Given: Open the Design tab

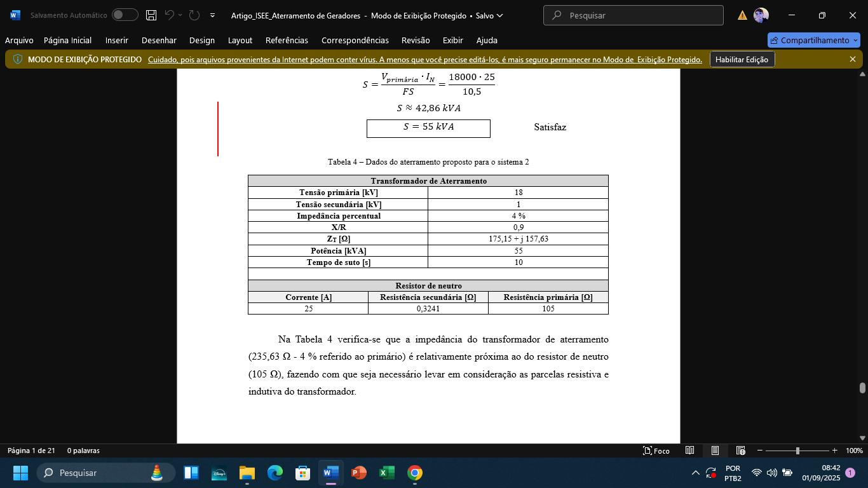Looking at the screenshot, I should tap(202, 40).
